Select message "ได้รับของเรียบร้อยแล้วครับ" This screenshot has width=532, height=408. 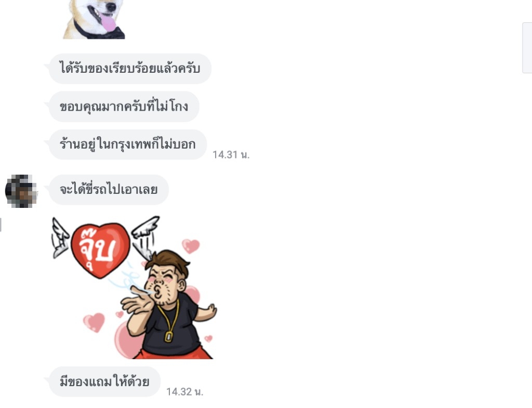point(130,69)
